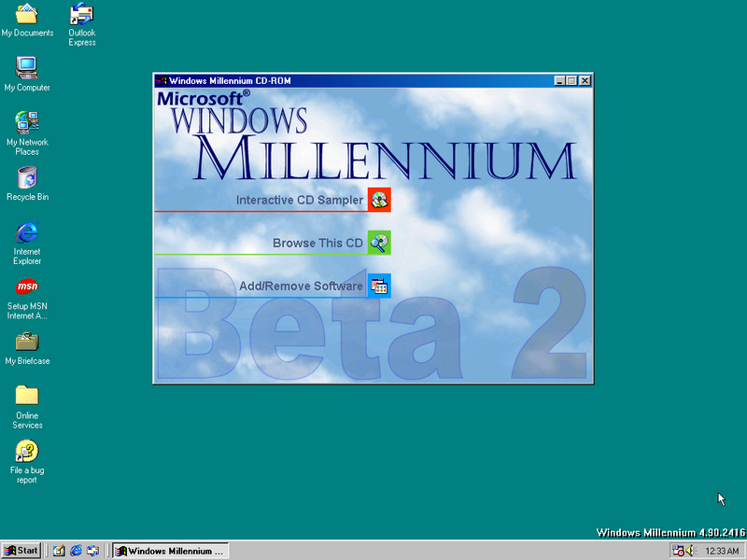The image size is (747, 560).
Task: Select the Outlook Express desktop icon
Action: point(82,14)
